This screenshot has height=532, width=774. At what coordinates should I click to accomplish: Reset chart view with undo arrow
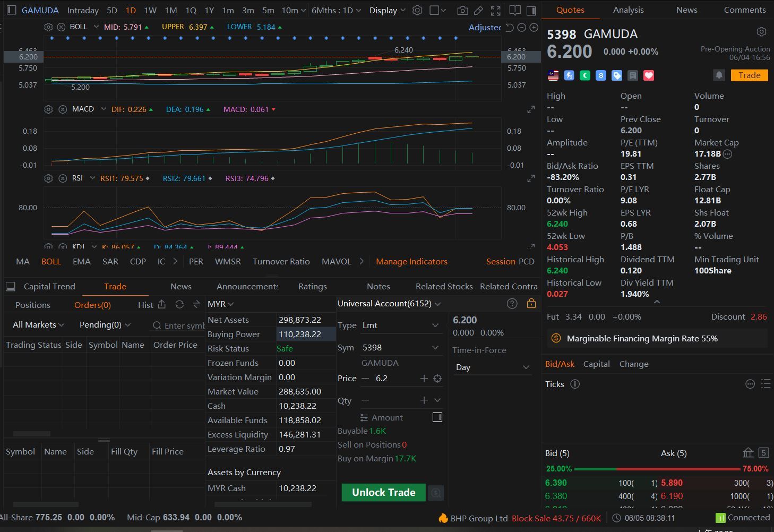(510, 27)
